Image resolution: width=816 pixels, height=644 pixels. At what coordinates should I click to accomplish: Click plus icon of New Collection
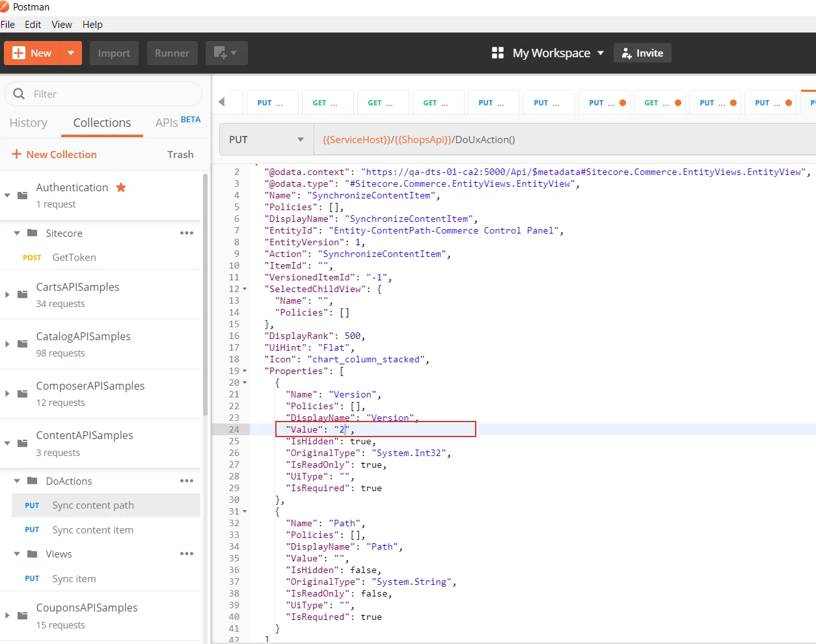(x=17, y=154)
